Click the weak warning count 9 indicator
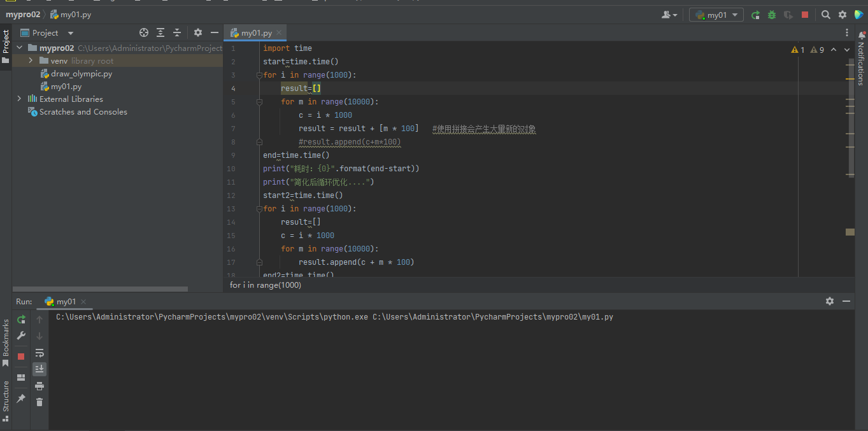Image resolution: width=868 pixels, height=431 pixels. point(817,50)
